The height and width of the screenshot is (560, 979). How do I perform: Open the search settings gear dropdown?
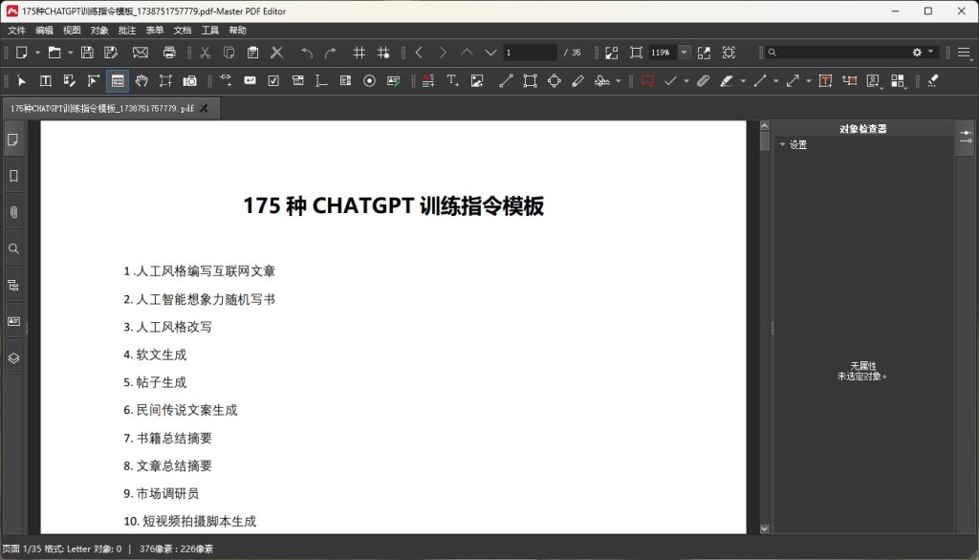(x=922, y=53)
